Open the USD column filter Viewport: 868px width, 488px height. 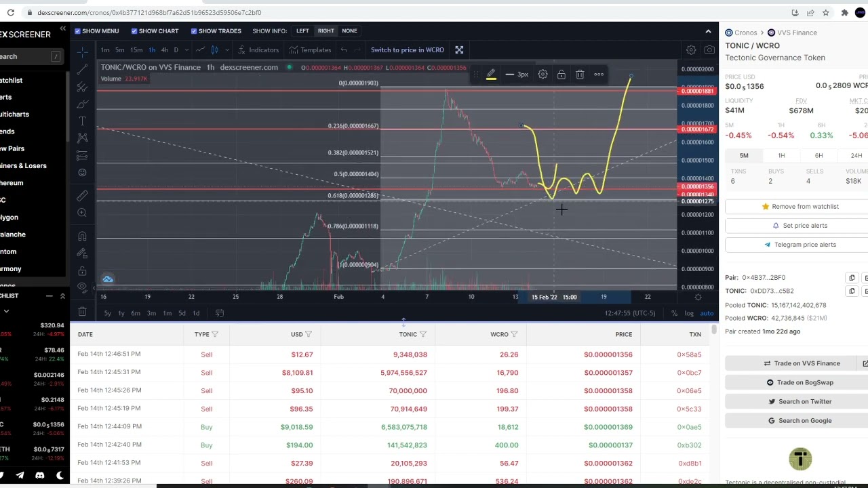coord(309,334)
